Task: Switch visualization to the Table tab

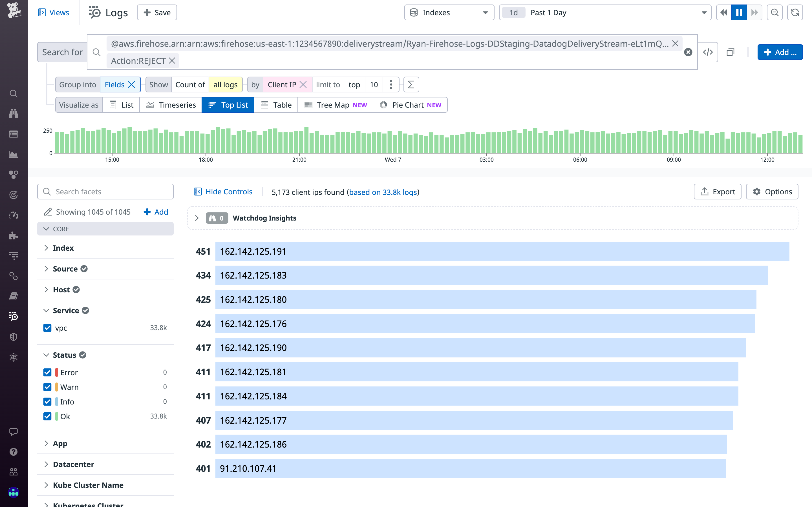Action: 275,104
